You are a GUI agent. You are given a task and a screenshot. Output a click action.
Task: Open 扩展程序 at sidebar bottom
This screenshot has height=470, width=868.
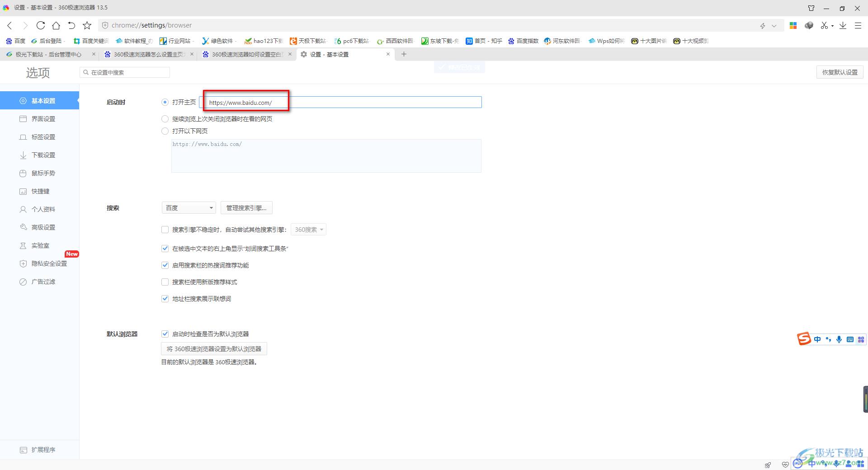tap(39, 450)
